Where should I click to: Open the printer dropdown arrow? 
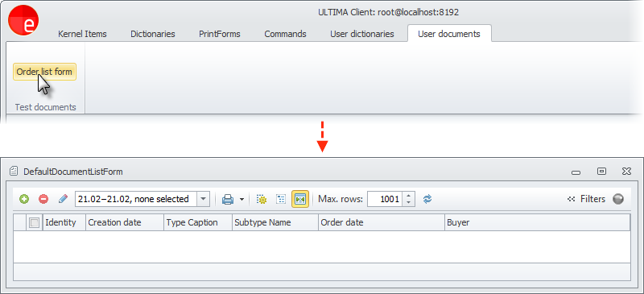(242, 200)
